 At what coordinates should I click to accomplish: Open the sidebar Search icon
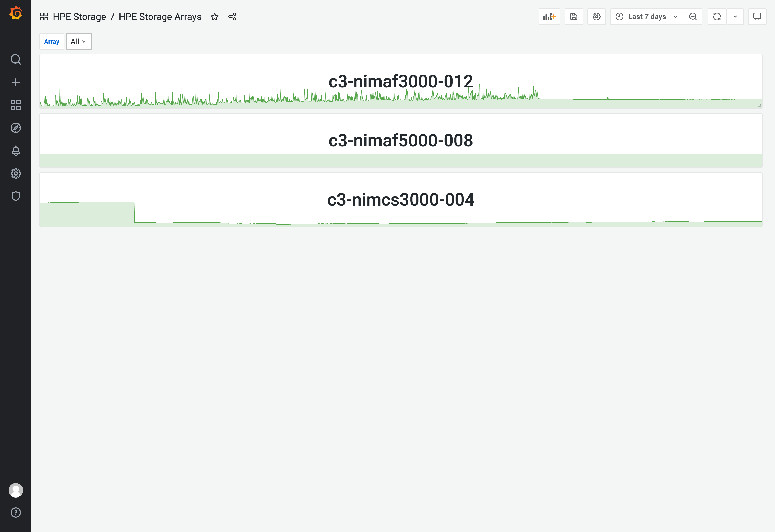click(16, 59)
